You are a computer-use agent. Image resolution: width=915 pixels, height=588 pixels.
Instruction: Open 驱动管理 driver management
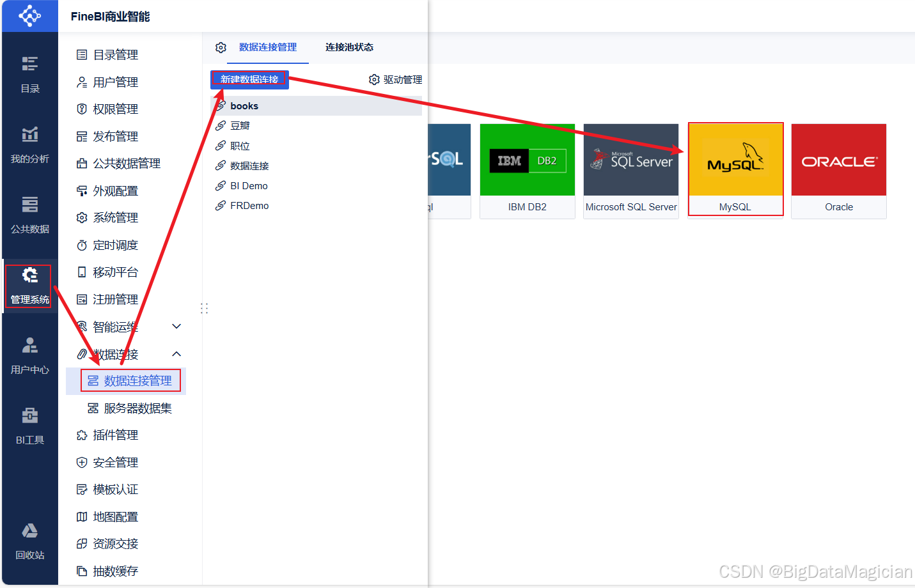click(x=395, y=80)
